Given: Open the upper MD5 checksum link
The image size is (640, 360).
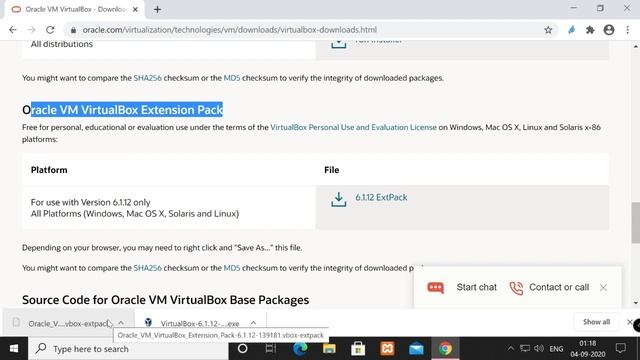Looking at the screenshot, I should [232, 78].
